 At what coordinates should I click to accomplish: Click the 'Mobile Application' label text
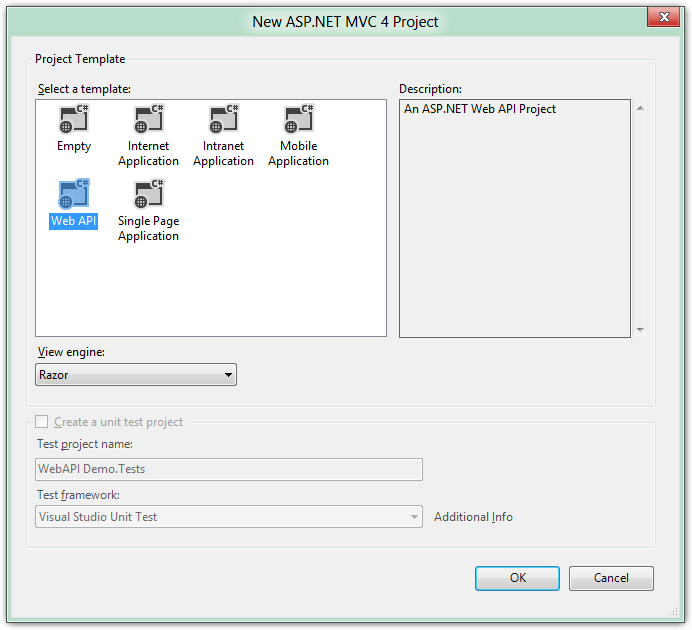(x=298, y=153)
